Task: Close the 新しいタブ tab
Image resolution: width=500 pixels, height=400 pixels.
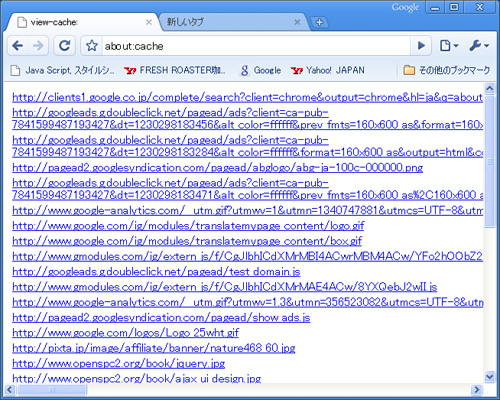Action: [297, 22]
